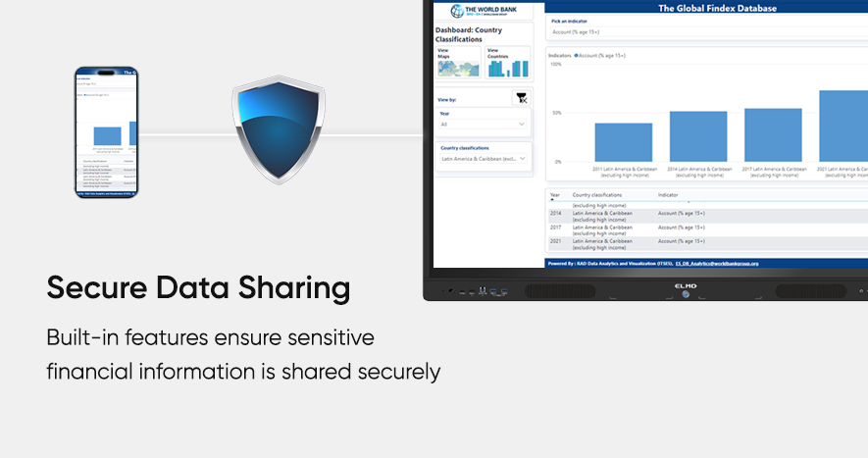Select the 2017 Latin America bar
This screenshot has width=868, height=458.
click(x=773, y=134)
